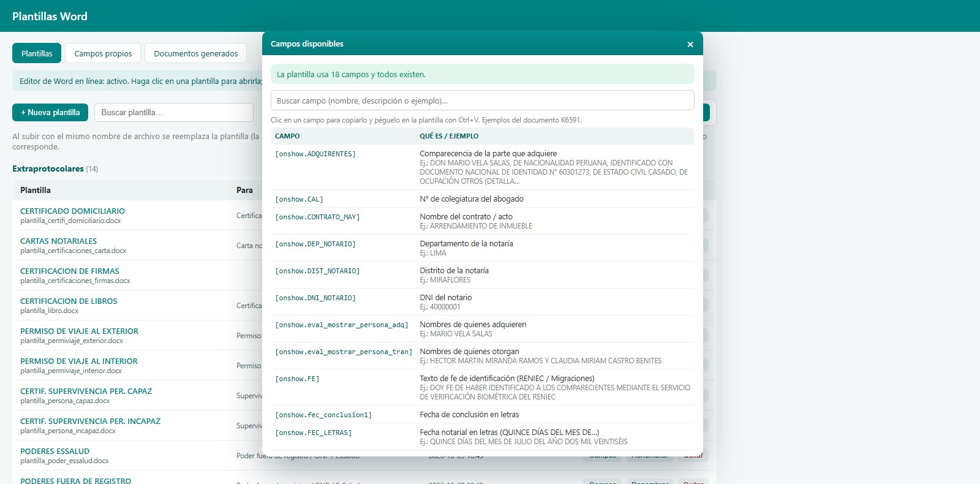
Task: Open the PODERES FUERA DE REGISTRO template
Action: coord(75,481)
